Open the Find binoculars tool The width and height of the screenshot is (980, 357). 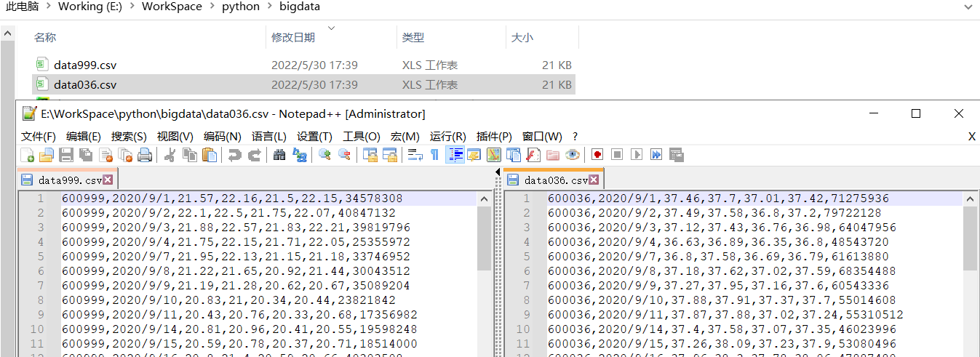[x=279, y=155]
